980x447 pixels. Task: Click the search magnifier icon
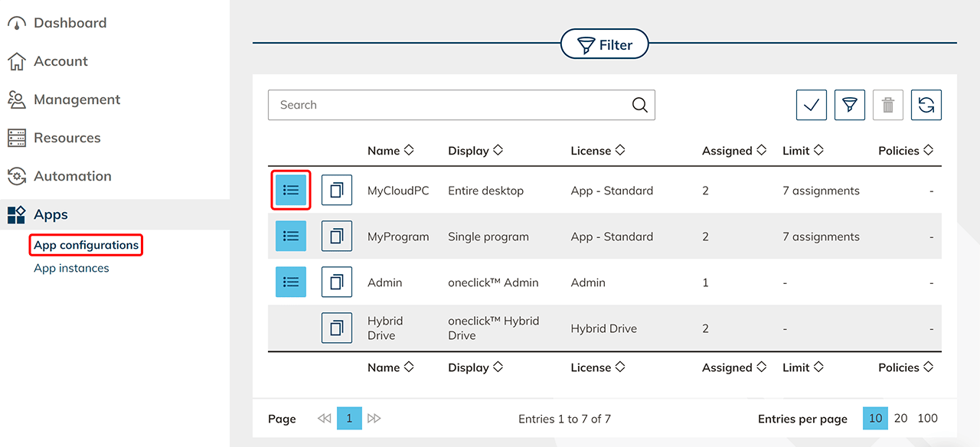tap(639, 105)
